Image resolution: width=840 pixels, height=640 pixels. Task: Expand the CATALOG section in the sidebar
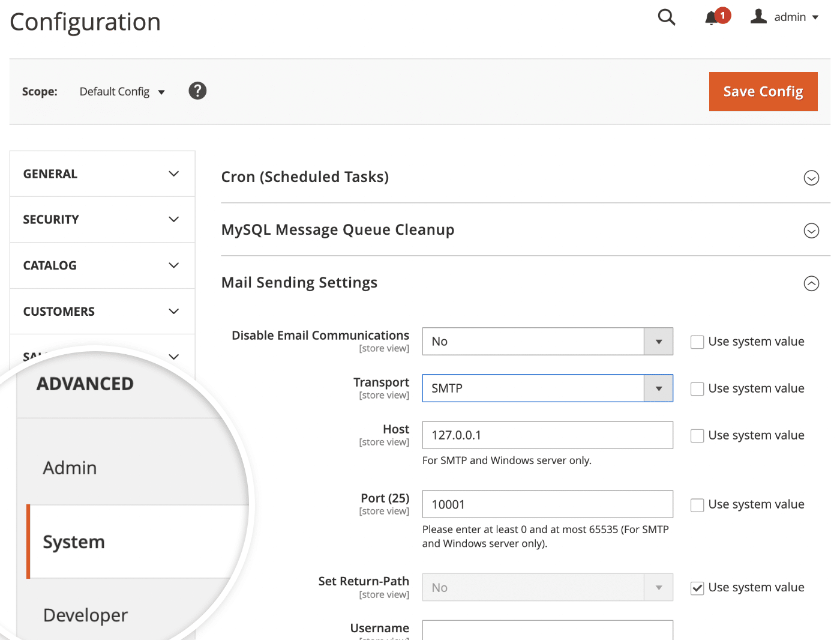pos(103,265)
